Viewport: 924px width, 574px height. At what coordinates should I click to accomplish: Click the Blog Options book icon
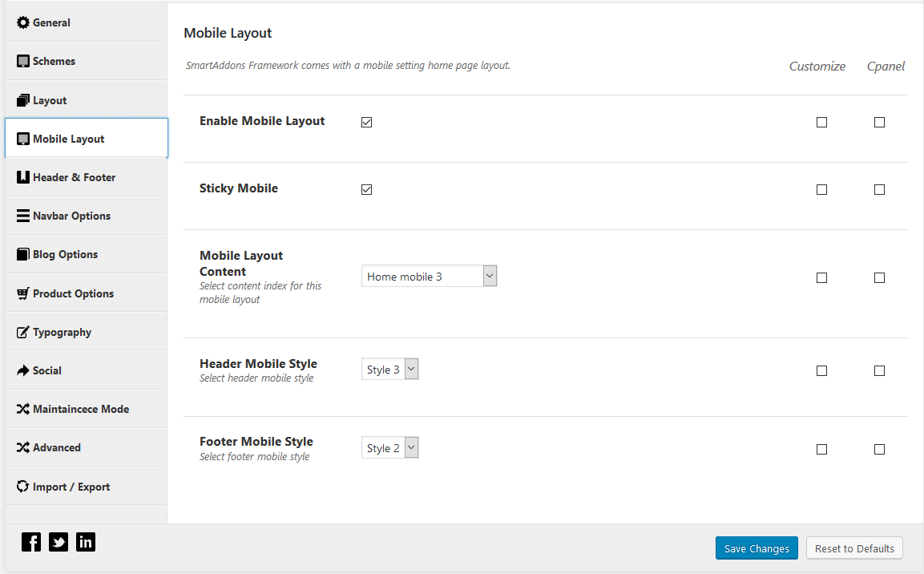23,255
